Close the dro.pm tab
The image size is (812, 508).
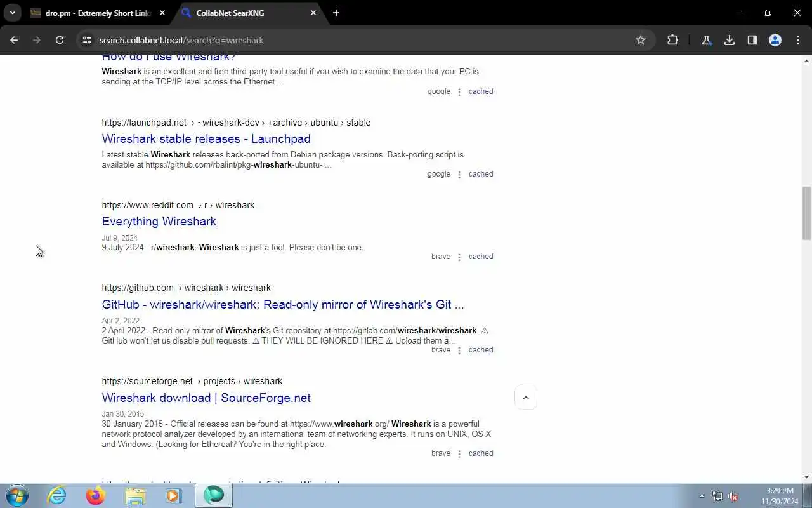click(x=162, y=13)
